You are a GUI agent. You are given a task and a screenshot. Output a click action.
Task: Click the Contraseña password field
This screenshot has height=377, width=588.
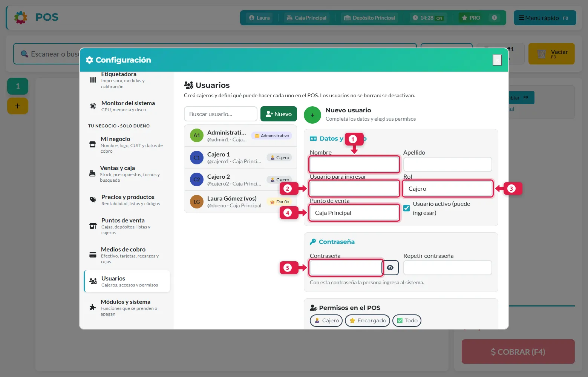[x=346, y=268]
